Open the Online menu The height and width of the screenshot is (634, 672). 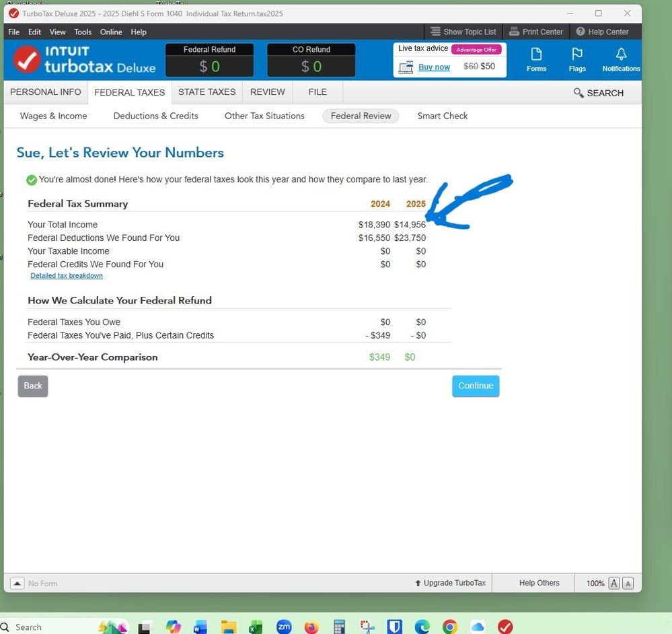[x=111, y=32]
